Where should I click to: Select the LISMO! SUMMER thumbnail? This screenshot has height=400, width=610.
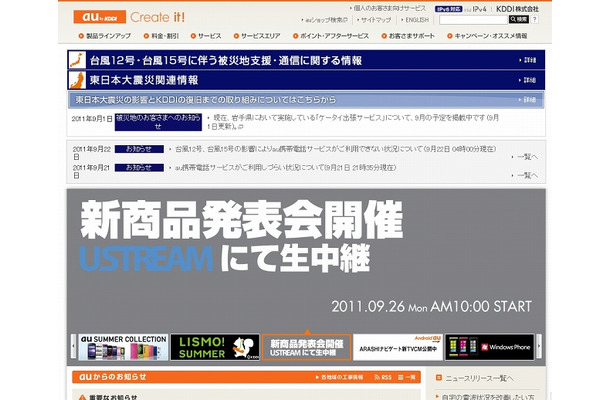pyautogui.click(x=215, y=347)
